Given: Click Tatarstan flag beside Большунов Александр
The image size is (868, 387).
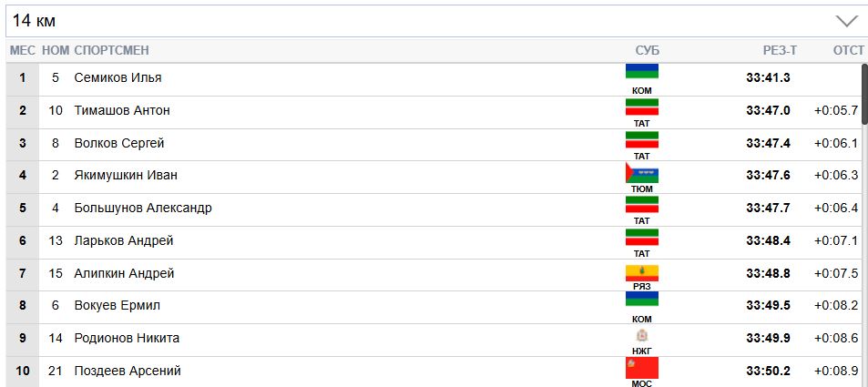Looking at the screenshot, I should point(641,204).
